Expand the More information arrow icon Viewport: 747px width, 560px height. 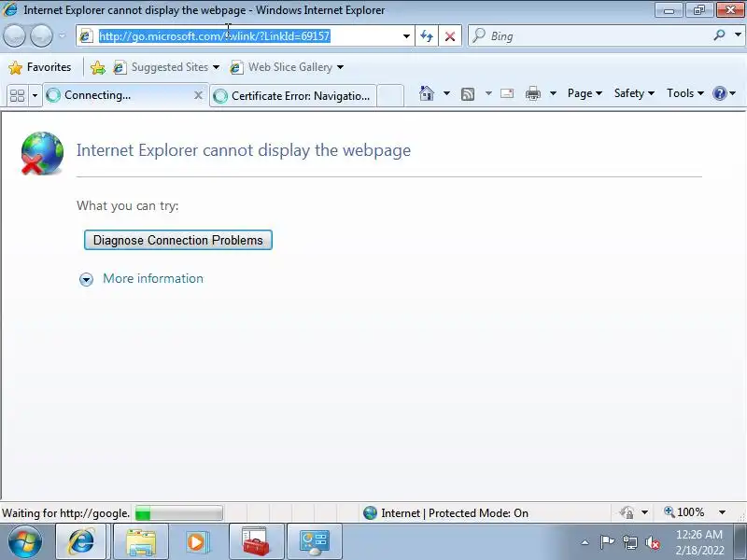tap(86, 279)
